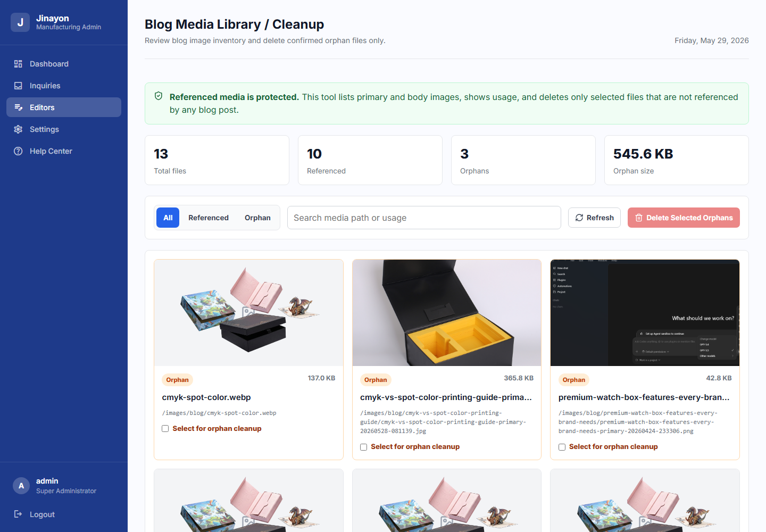Click the trash icon on Delete button
Image resolution: width=766 pixels, height=532 pixels.
point(639,218)
